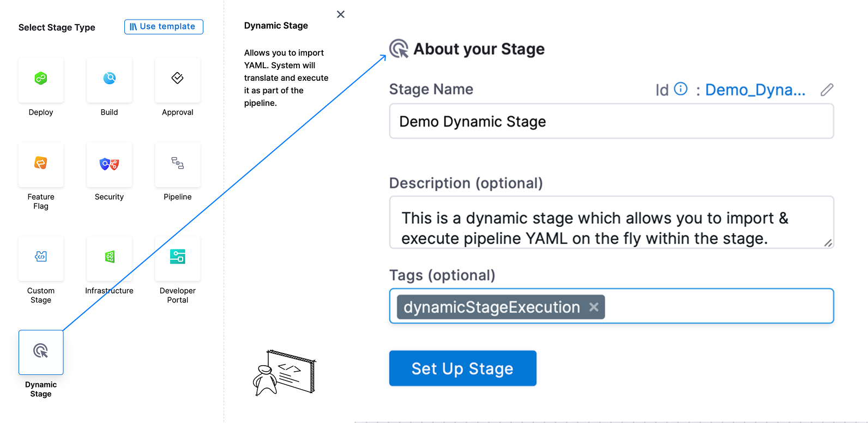Select the Dynamic Stage tile
The image size is (868, 423).
[41, 352]
